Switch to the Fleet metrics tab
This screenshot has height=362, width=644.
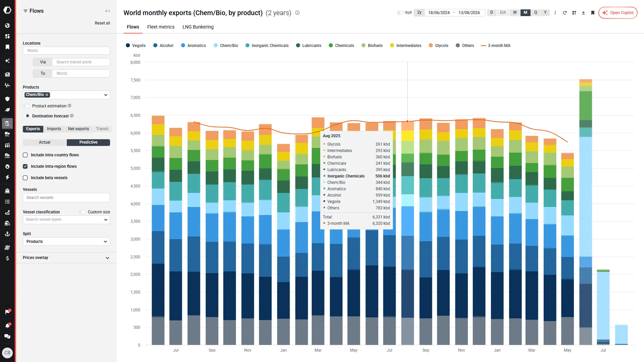pos(161,27)
